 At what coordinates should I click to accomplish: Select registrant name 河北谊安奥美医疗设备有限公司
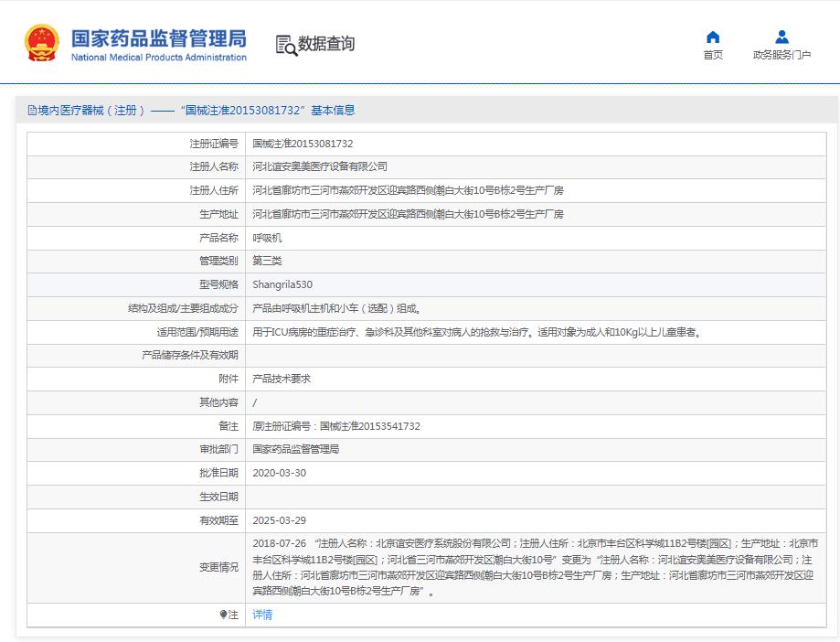pos(320,166)
